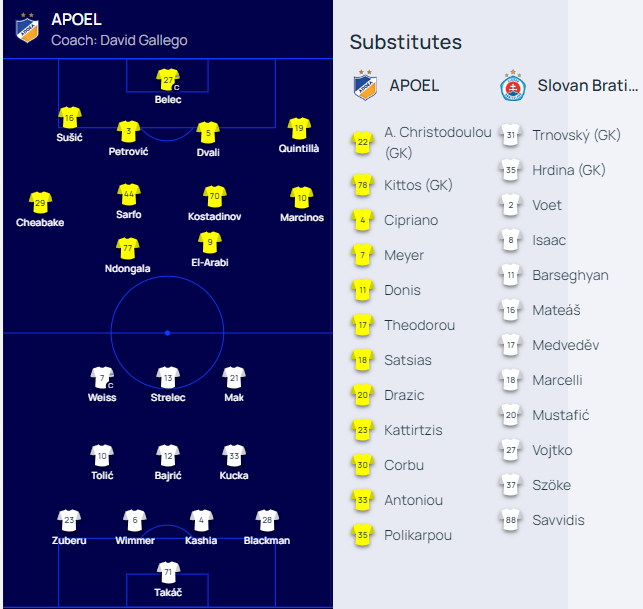Viewport: 643px width, 609px height.
Task: Click the Substitutes heading
Action: pos(406,42)
